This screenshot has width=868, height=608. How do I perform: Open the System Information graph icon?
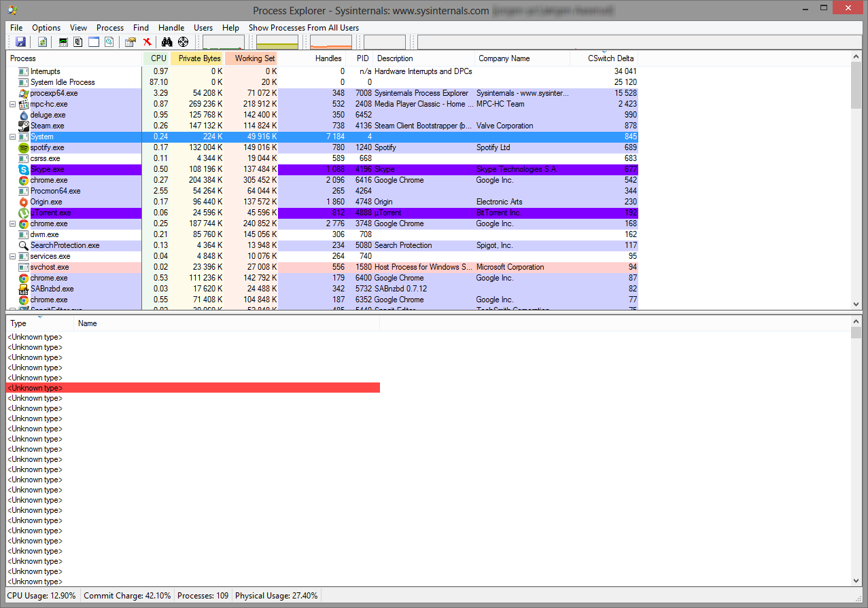click(x=64, y=42)
